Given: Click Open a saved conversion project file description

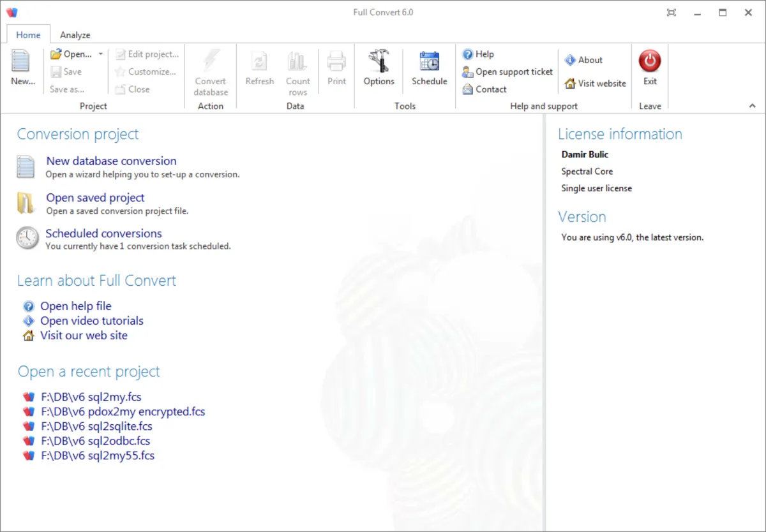Looking at the screenshot, I should click(x=117, y=211).
